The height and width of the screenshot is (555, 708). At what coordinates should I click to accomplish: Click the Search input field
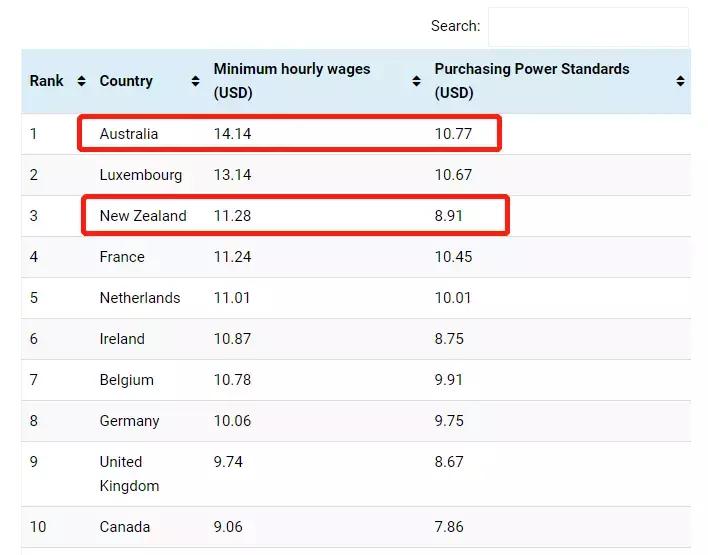click(588, 27)
